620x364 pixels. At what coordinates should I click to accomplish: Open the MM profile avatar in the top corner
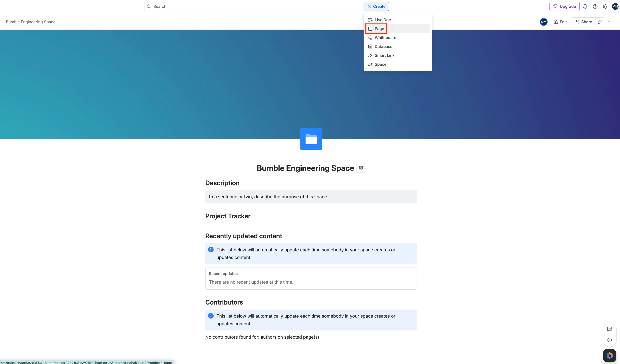615,6
